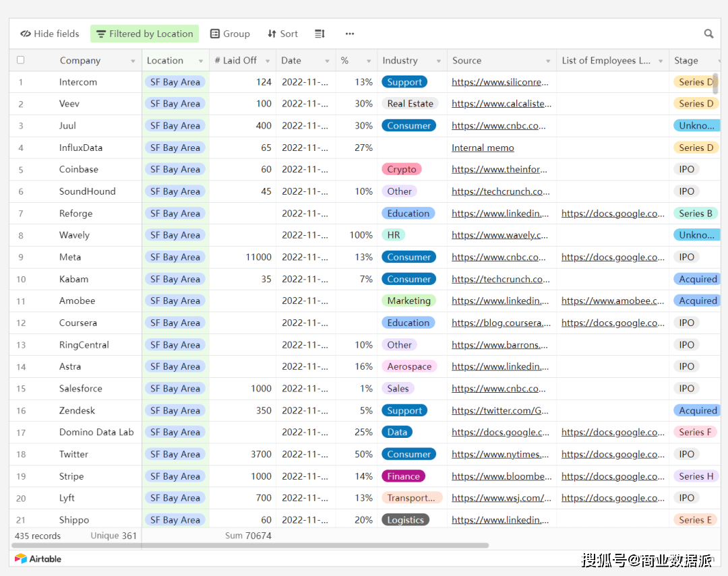Open Reforge's Google Docs employee list link
The width and height of the screenshot is (728, 576).
pyautogui.click(x=613, y=214)
